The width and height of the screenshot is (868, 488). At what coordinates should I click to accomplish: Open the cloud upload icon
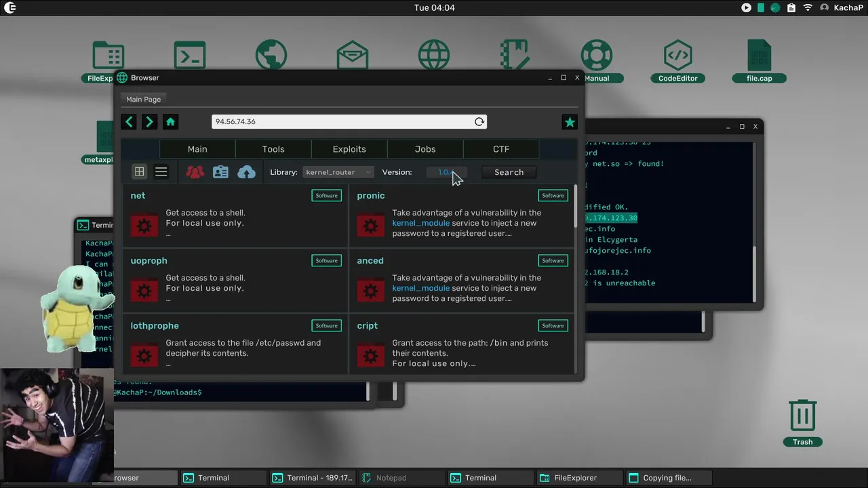click(x=246, y=172)
